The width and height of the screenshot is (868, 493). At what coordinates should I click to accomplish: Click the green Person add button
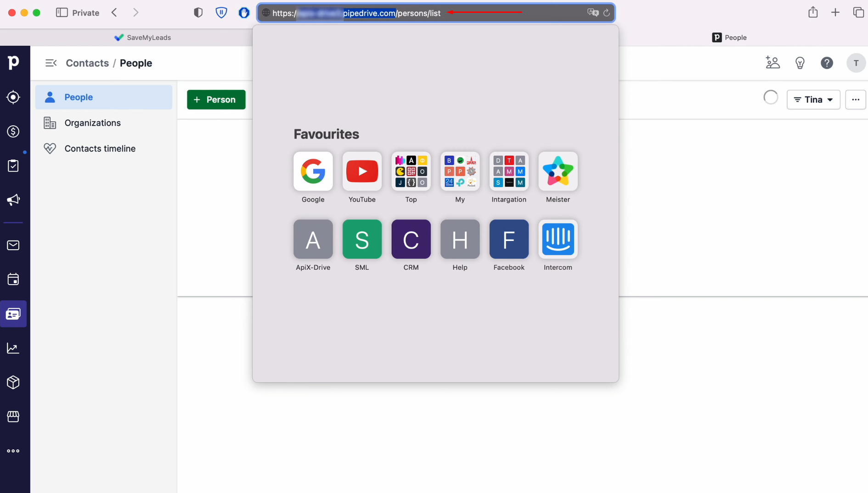pyautogui.click(x=216, y=100)
